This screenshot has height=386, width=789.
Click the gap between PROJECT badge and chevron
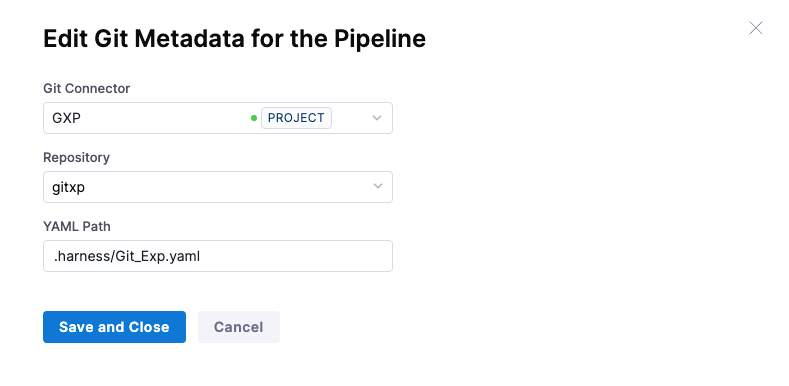[x=351, y=118]
